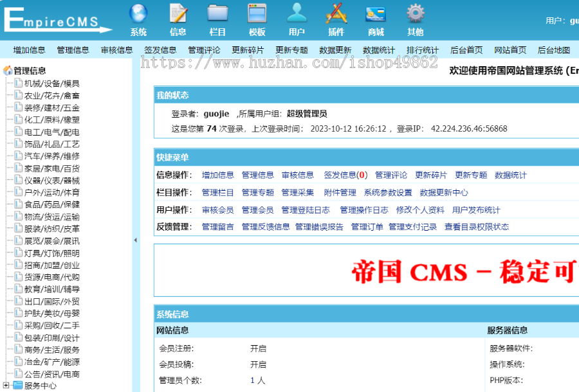Select 签发信息 in the top submenu
Viewport: 579px width, 392px height.
point(160,49)
